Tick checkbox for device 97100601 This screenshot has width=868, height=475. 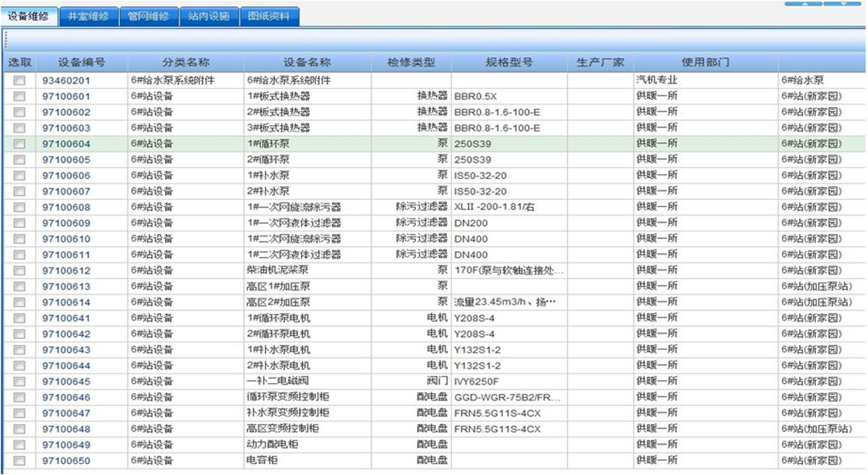click(x=20, y=96)
